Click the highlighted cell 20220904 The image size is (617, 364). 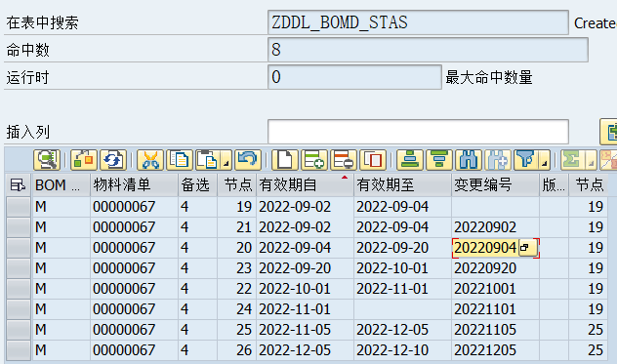485,248
